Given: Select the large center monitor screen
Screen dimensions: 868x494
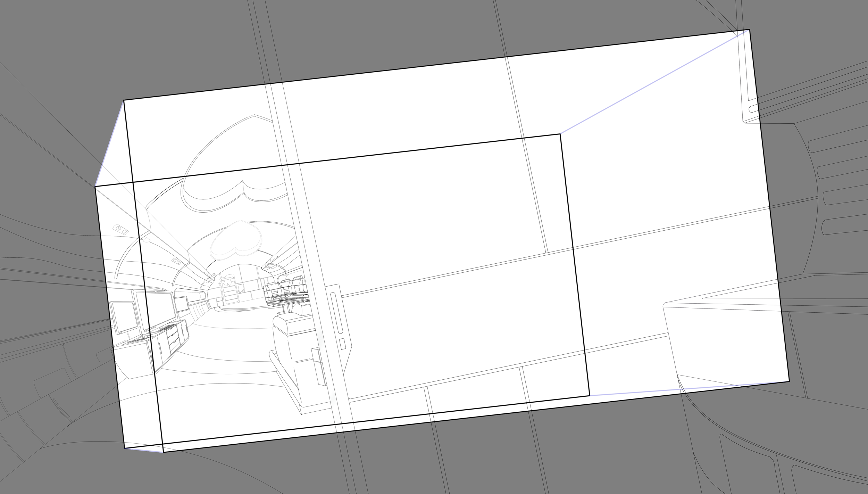Looking at the screenshot, I should [156, 311].
